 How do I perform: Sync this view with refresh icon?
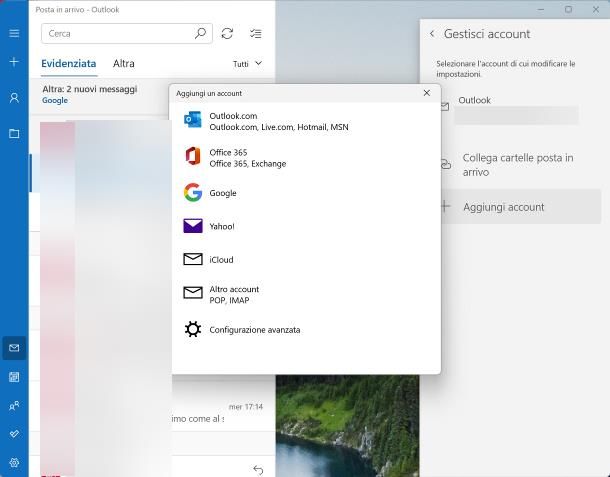pos(227,33)
